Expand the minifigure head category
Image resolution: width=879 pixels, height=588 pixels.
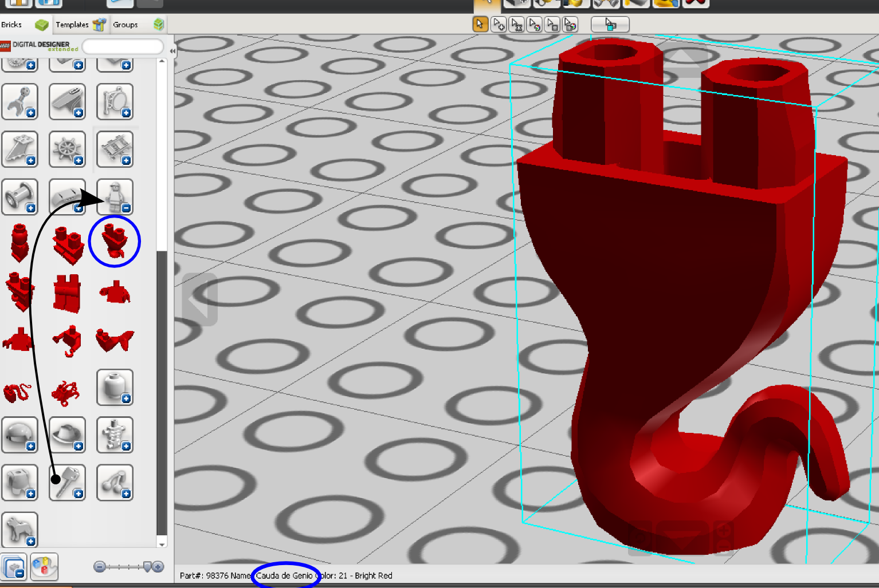[x=115, y=388]
